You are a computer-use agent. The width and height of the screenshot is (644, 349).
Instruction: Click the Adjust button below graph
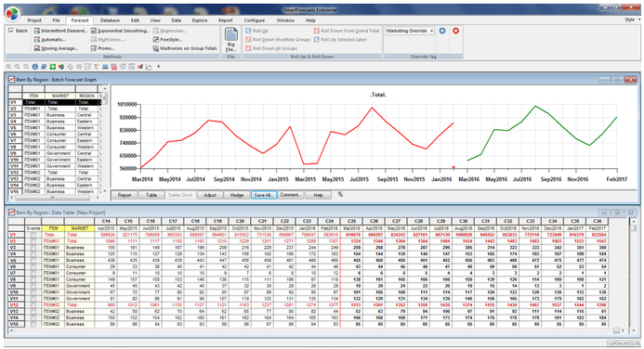(210, 195)
